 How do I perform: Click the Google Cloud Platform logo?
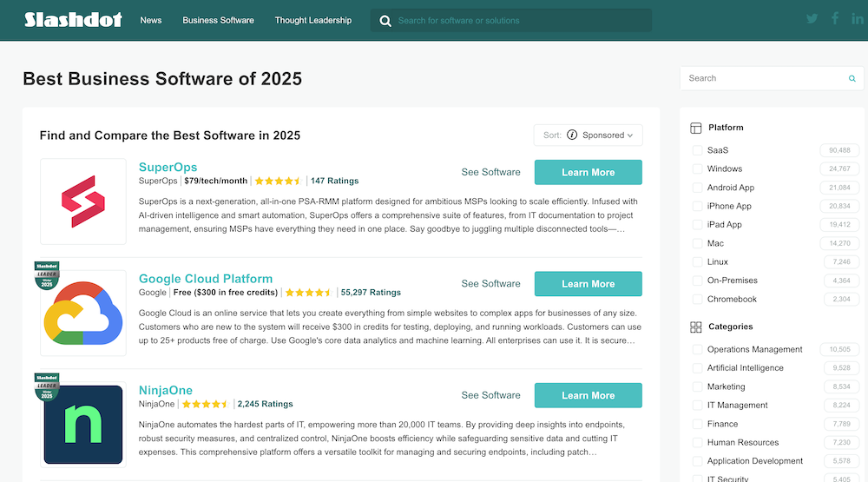pos(83,313)
